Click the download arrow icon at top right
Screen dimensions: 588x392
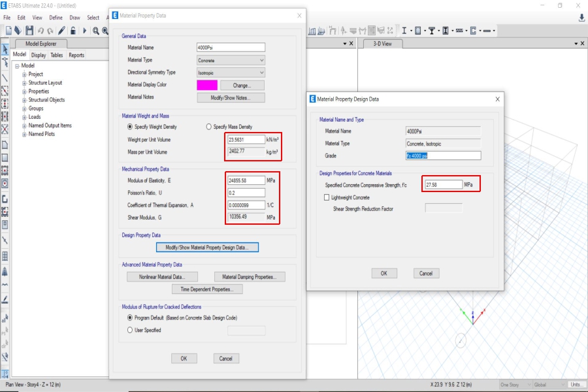tap(581, 18)
